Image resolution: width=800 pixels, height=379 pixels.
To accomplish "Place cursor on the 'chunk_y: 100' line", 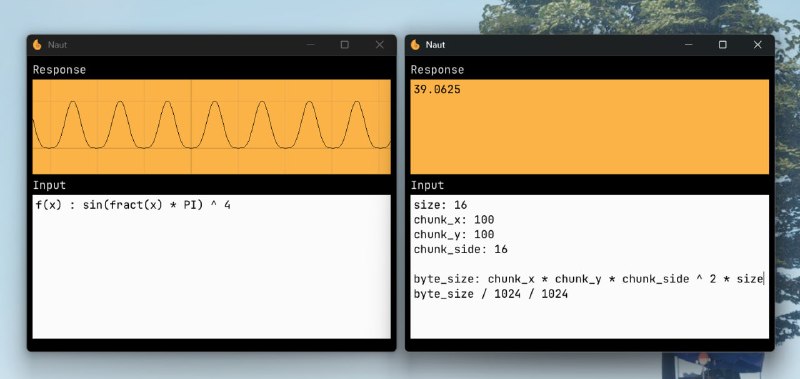I will 454,235.
